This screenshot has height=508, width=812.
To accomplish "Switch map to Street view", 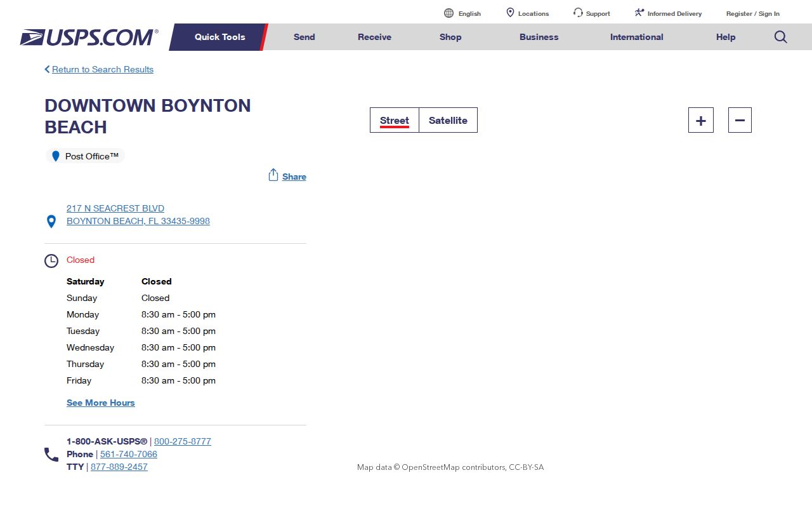I will click(x=395, y=120).
